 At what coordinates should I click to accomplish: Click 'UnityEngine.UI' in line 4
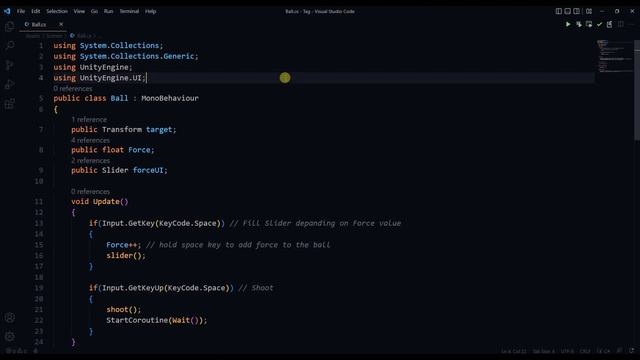(110, 78)
